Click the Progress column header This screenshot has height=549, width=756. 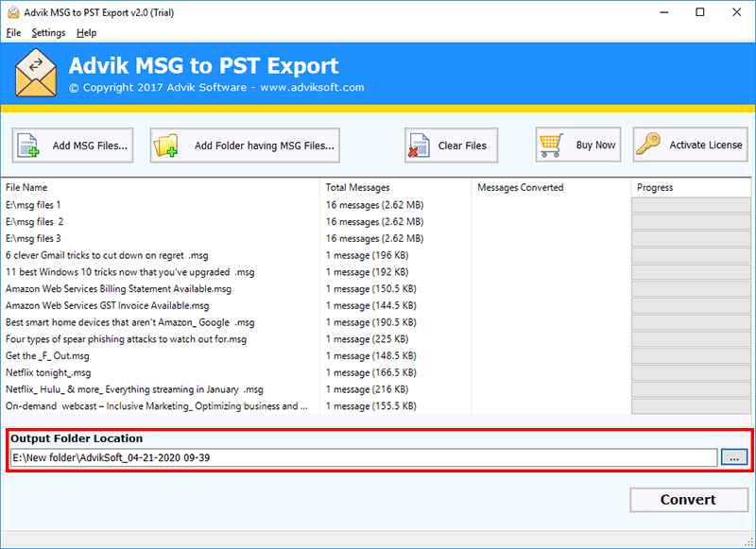pos(691,187)
